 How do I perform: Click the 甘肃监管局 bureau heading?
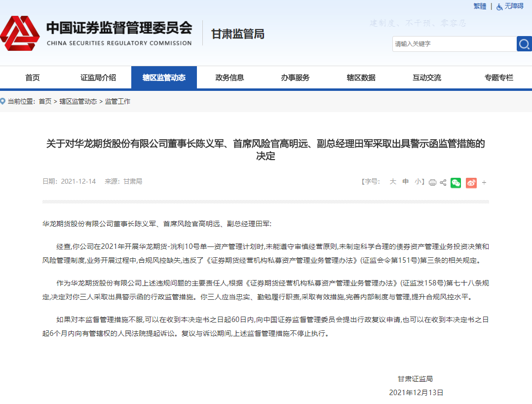tap(238, 34)
